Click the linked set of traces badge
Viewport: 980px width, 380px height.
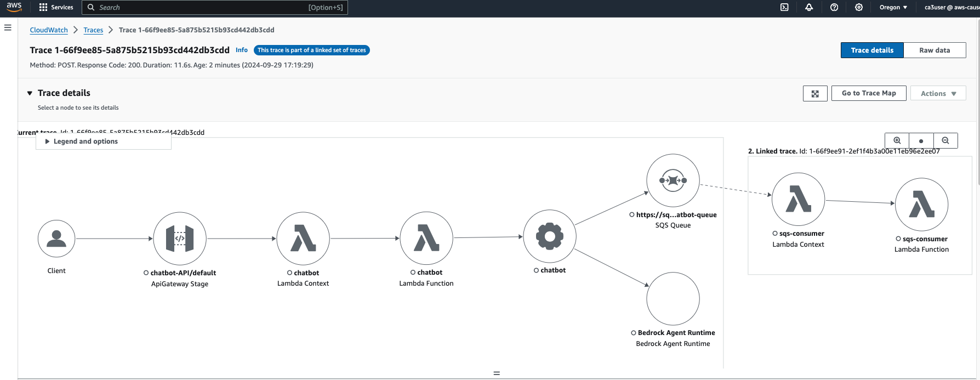[312, 50]
